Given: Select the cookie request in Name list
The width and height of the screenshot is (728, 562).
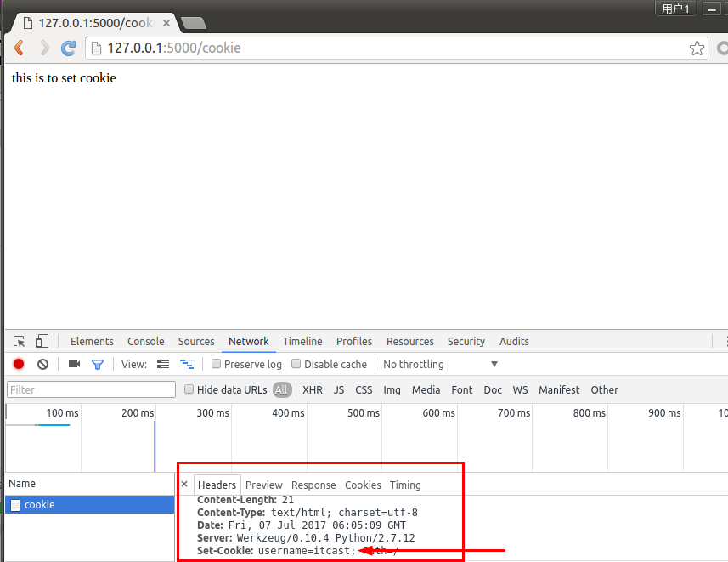Looking at the screenshot, I should click(40, 505).
